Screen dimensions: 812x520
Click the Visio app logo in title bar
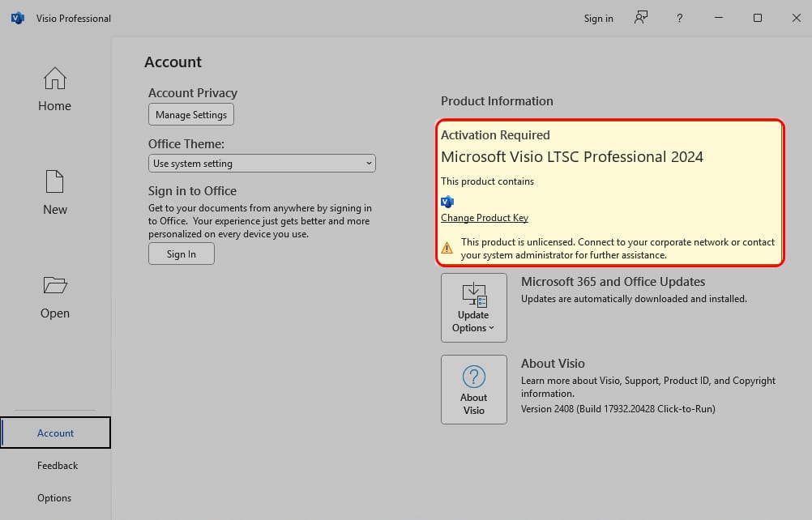pyautogui.click(x=18, y=18)
